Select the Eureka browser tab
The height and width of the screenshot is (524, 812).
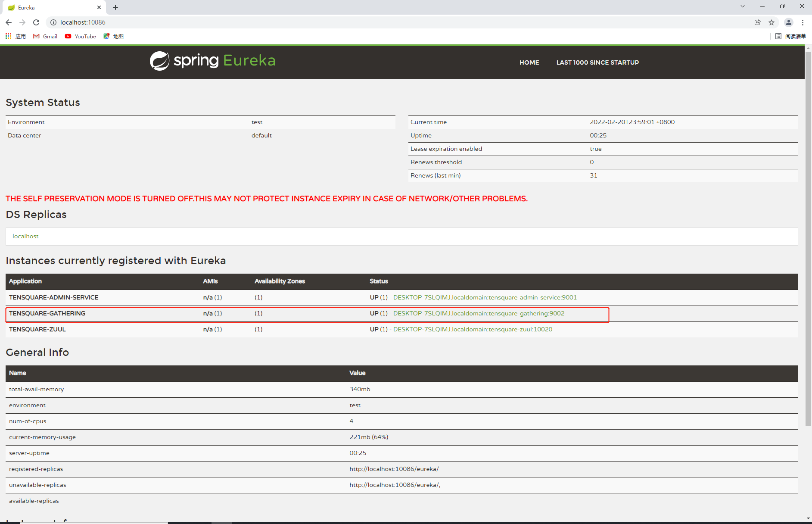pos(54,7)
